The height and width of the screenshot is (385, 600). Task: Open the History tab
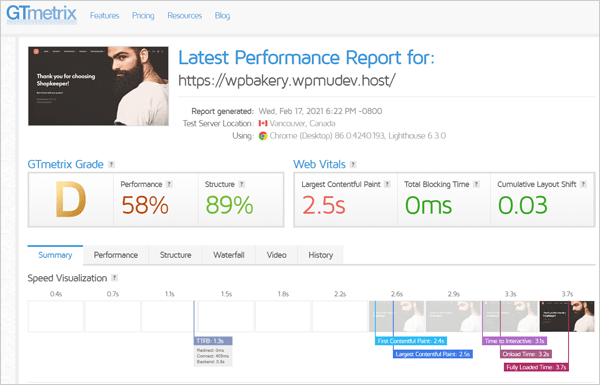(320, 255)
